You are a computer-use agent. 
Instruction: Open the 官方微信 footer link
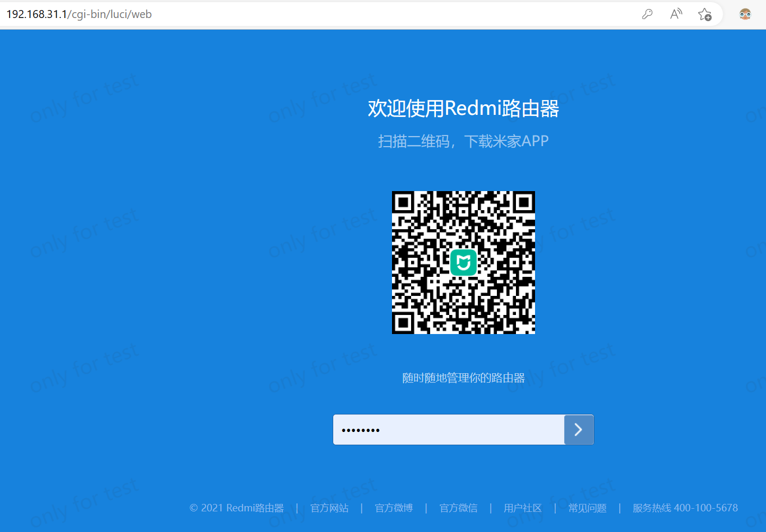[x=458, y=508]
